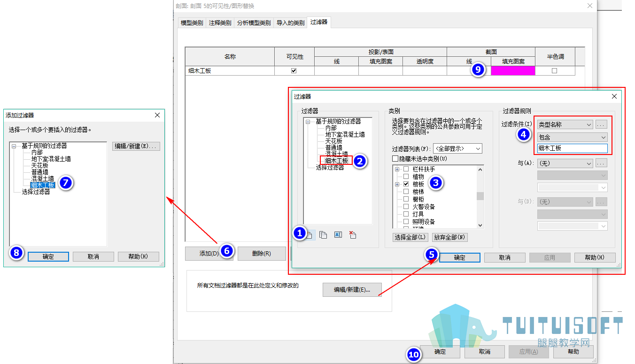This screenshot has width=635, height=364.
Task: Select 普通墙 in the 过滤器 dialog tree
Action: 333,147
